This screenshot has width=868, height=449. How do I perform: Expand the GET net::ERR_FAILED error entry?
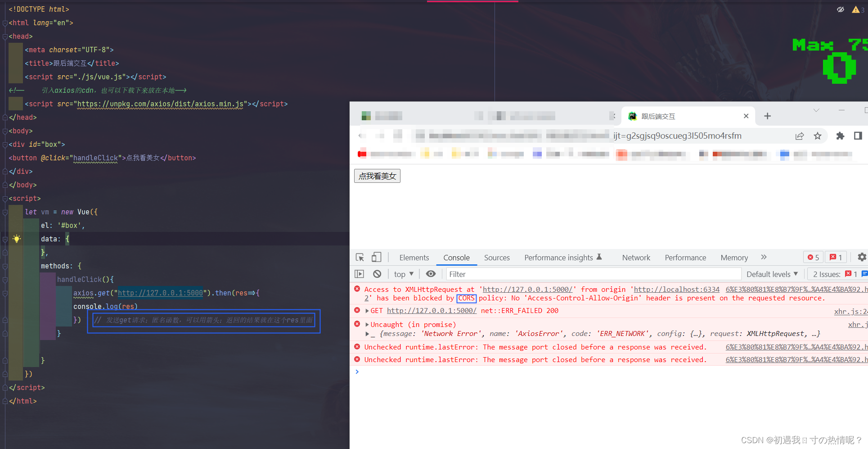367,311
